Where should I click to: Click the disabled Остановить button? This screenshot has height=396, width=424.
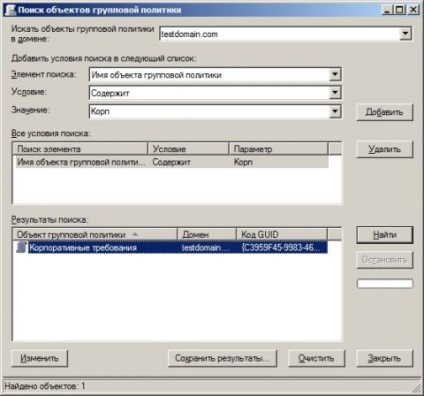point(384,260)
